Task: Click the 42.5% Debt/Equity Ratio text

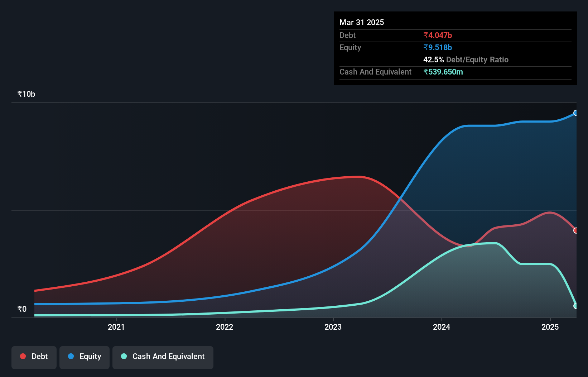Action: coord(466,59)
